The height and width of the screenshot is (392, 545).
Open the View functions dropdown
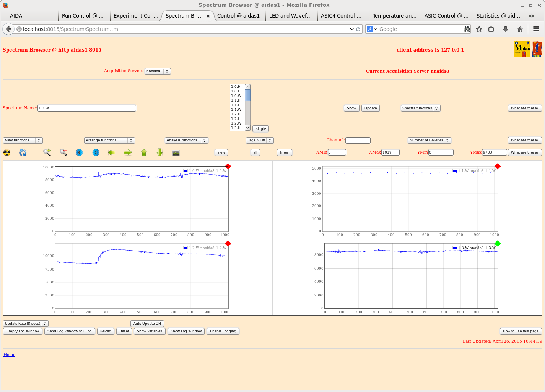click(x=23, y=140)
